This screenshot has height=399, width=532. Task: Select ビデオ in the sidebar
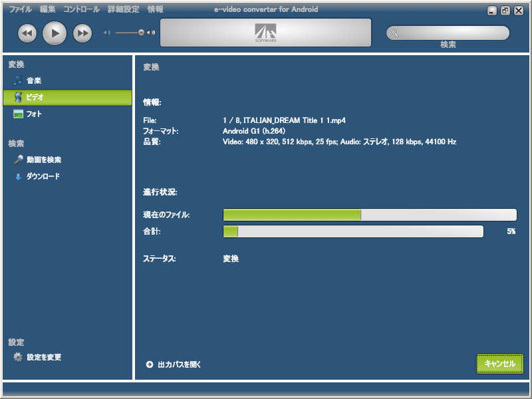coord(68,97)
